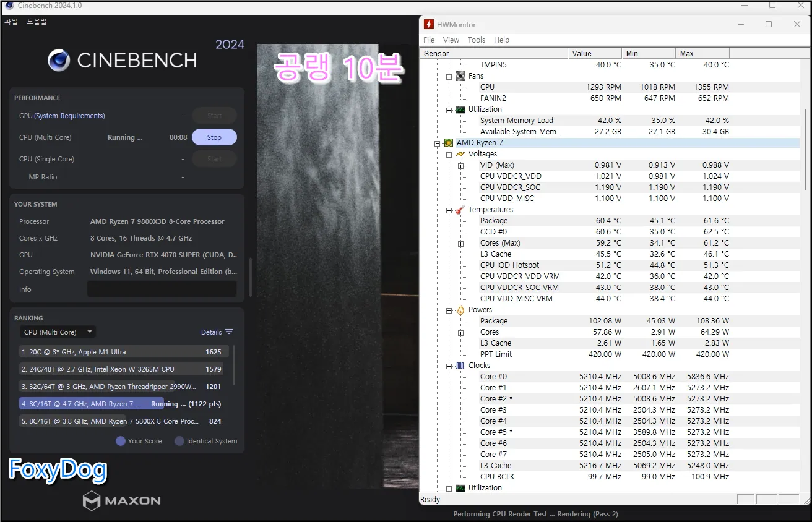Collapse the Powers tree node
The width and height of the screenshot is (812, 522).
[x=449, y=310]
